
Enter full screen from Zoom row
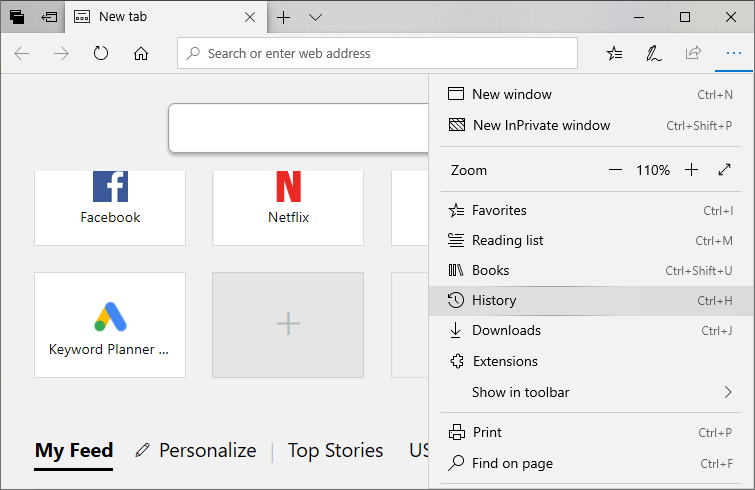[725, 170]
